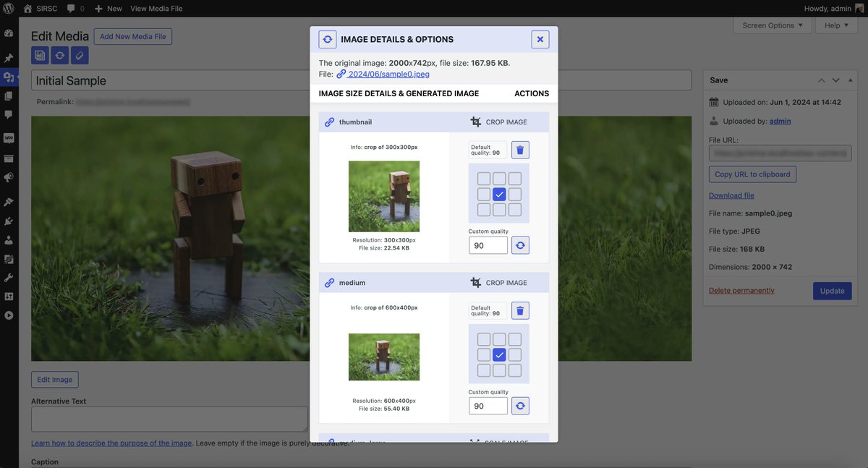Click the regenerate icon below Edit Media title
This screenshot has width=868, height=468.
(59, 54)
